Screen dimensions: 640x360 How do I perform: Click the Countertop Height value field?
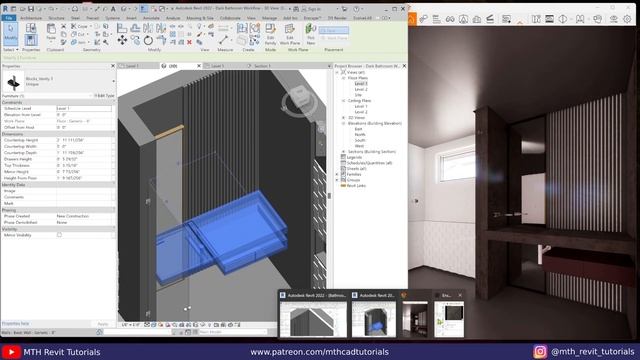(84, 140)
